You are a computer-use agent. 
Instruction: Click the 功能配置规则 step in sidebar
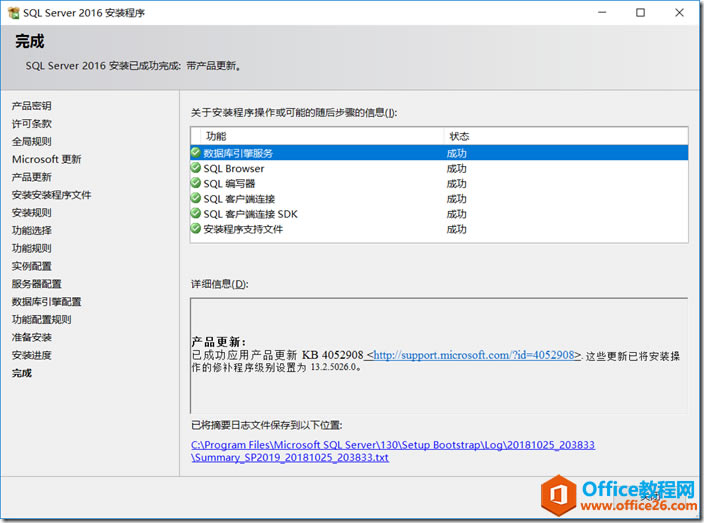pos(41,320)
